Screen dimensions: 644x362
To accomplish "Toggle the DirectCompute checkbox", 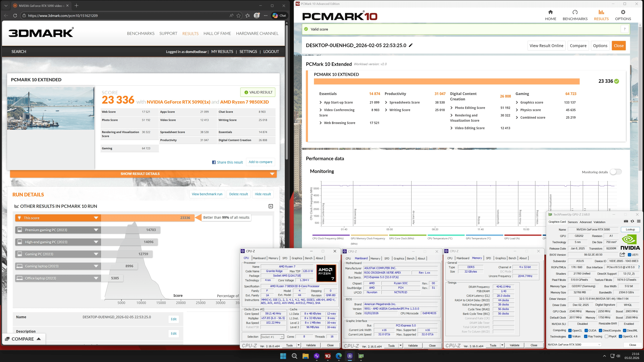I will 601,330.
